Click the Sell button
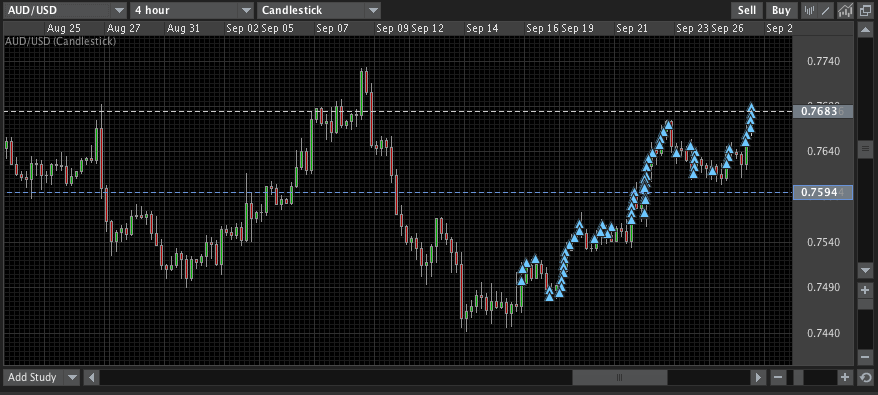The width and height of the screenshot is (878, 395). point(746,10)
